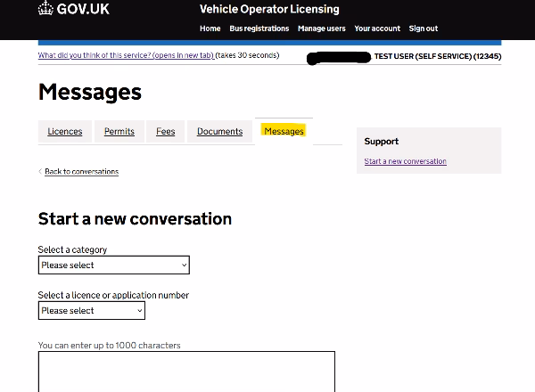This screenshot has width=535, height=392.
Task: Open Your account in the header
Action: (x=377, y=29)
